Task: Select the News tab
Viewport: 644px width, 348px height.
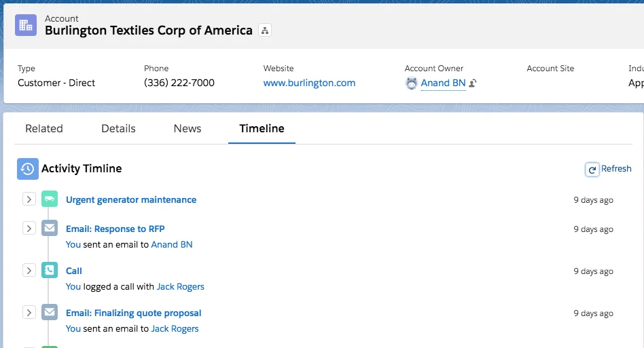Action: tap(187, 128)
